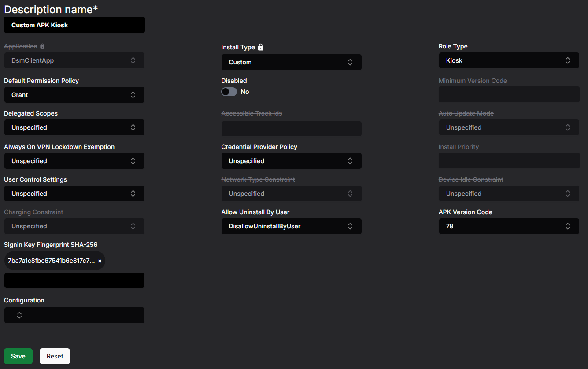Remove the 7ba7a1c8fbc67541b6e817c7 fingerprint chip
This screenshot has height=369, width=588.
[x=100, y=261]
